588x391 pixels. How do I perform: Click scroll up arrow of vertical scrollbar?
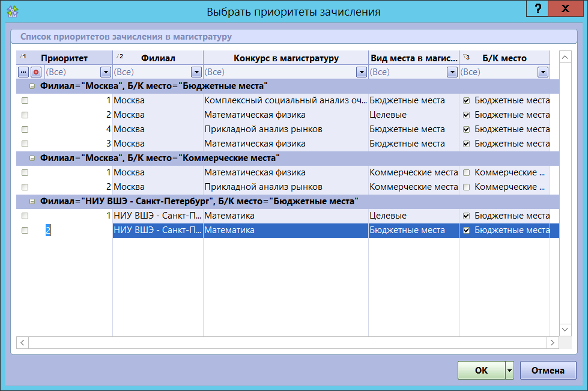point(565,57)
